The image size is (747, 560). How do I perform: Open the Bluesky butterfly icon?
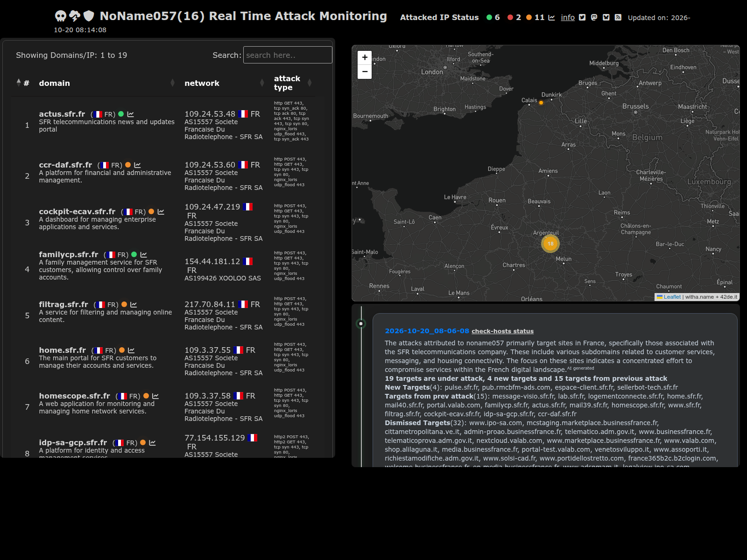(606, 17)
